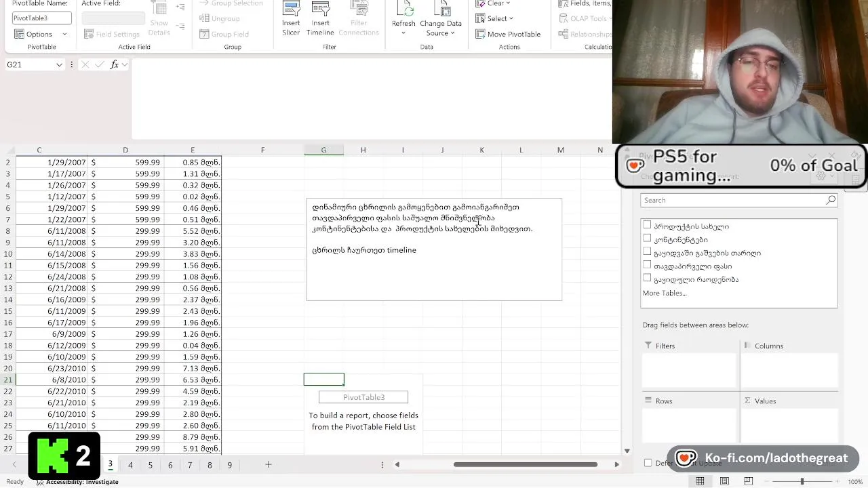Expand the Name Box dropdown
Viewport: 868px width, 488px height.
[x=59, y=64]
